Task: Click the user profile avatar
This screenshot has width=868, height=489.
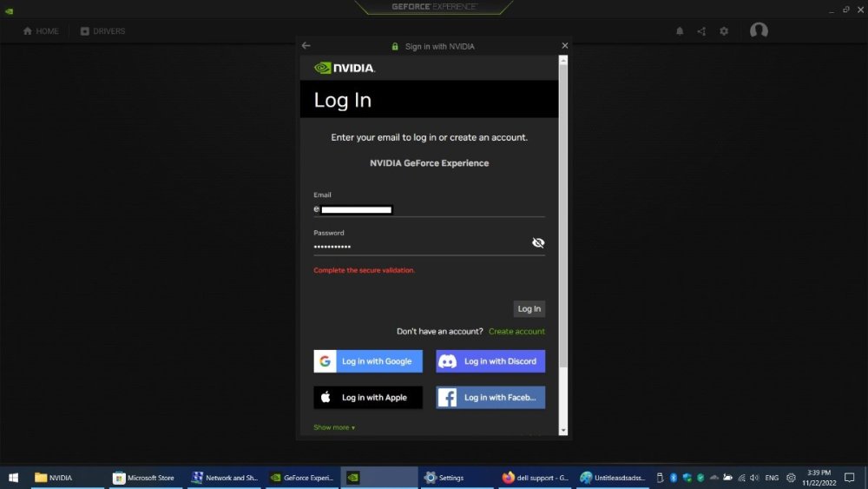Action: [x=759, y=30]
